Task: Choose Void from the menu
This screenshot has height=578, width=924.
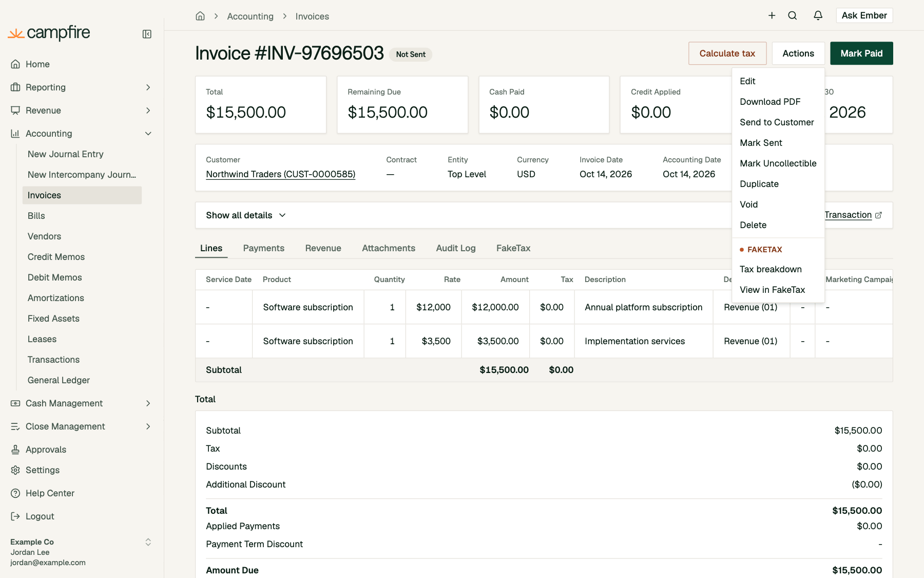Action: pos(778,204)
